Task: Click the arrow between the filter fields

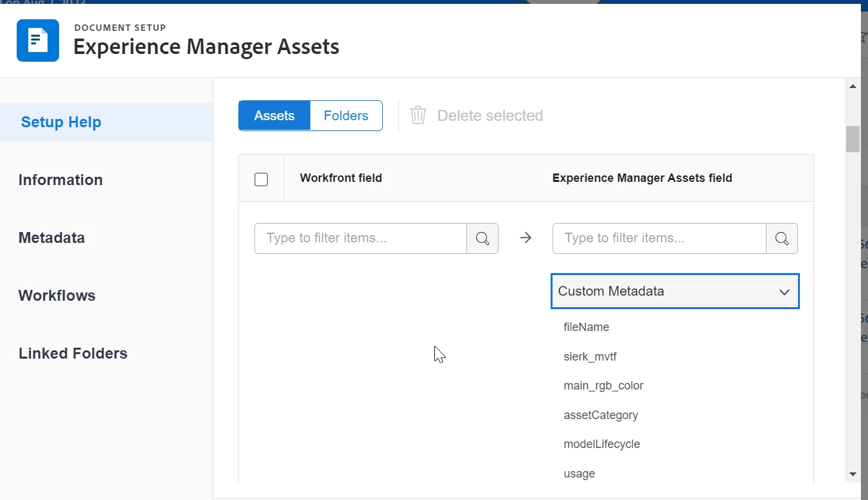Action: (x=526, y=238)
